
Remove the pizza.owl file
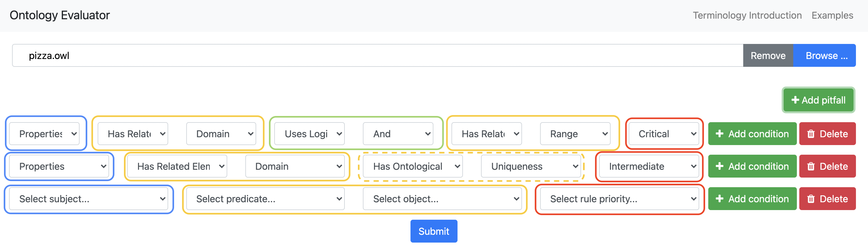click(768, 55)
